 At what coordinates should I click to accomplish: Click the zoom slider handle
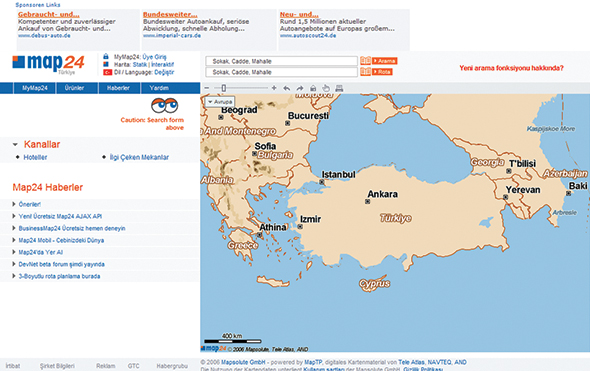pyautogui.click(x=224, y=88)
